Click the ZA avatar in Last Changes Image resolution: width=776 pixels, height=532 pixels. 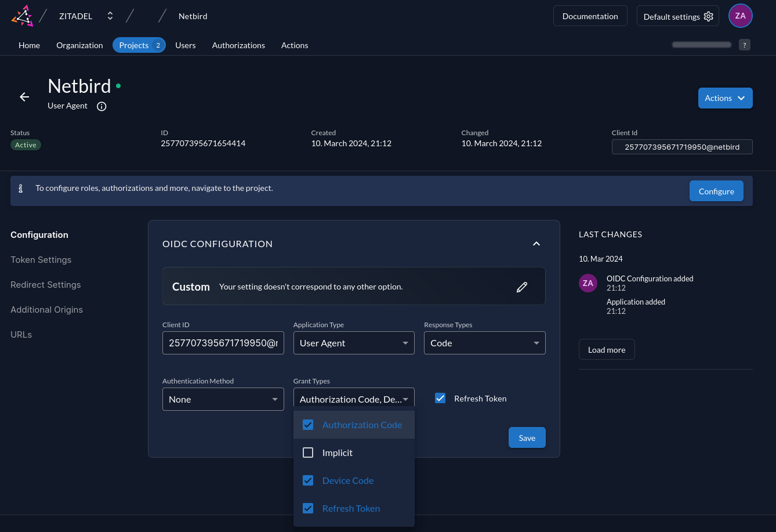tap(588, 283)
